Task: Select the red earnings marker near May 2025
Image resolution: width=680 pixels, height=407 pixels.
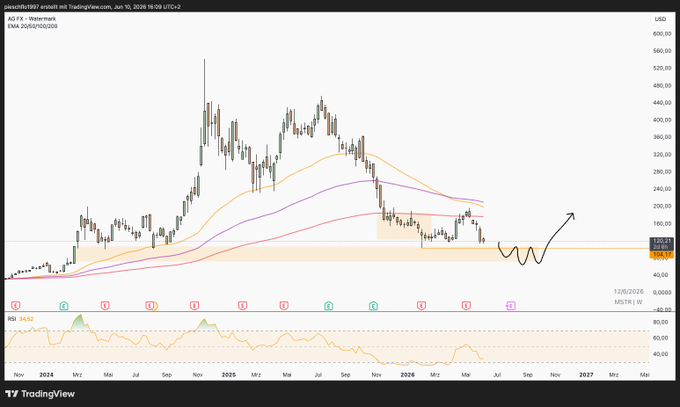Action: pyautogui.click(x=284, y=306)
